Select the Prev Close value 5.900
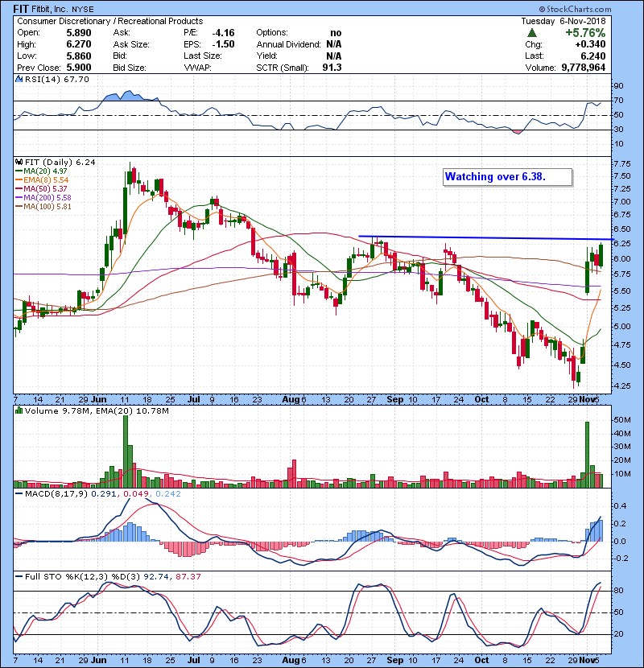 (79, 68)
